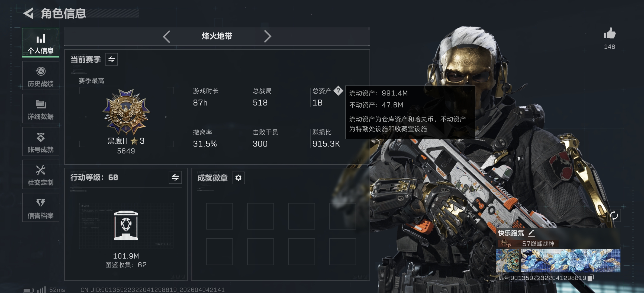
Task: Open 成就徽章 gear settings
Action: pyautogui.click(x=238, y=178)
